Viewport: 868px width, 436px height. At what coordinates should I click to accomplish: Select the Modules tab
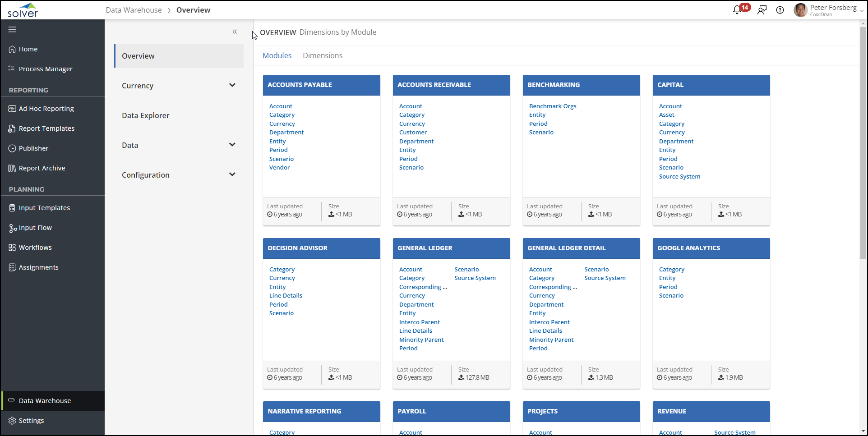coord(277,55)
